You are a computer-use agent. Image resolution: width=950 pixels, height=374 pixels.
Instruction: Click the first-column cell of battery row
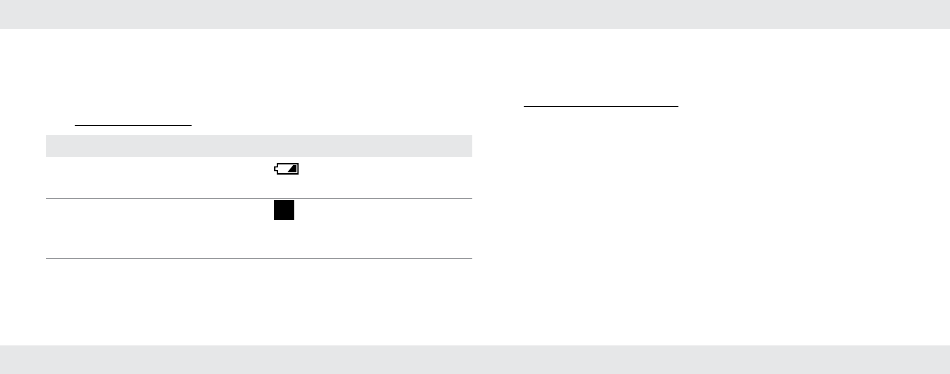click(x=158, y=177)
